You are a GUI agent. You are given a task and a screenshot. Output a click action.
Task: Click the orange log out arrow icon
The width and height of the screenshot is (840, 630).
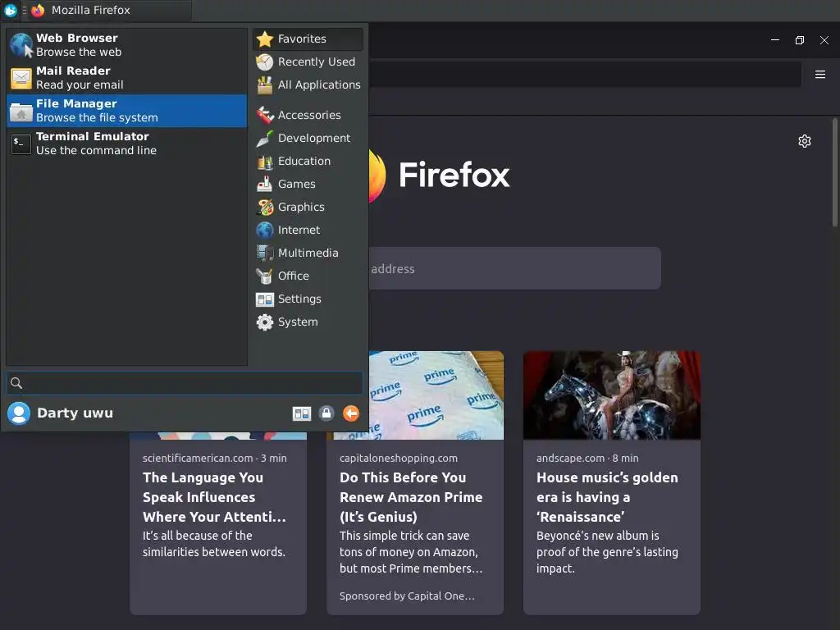pos(351,413)
